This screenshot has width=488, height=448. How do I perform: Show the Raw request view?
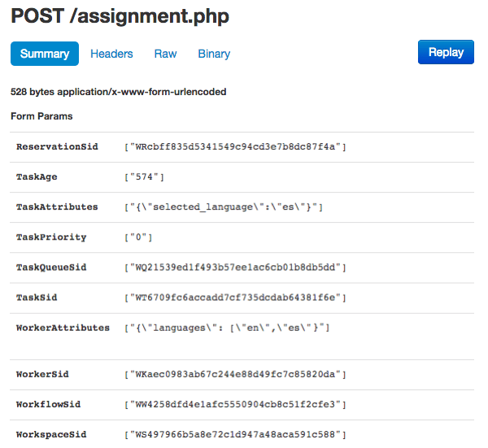165,54
